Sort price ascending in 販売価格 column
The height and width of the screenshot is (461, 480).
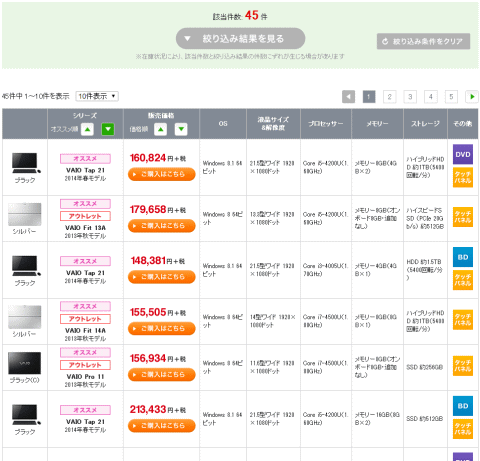(160, 129)
